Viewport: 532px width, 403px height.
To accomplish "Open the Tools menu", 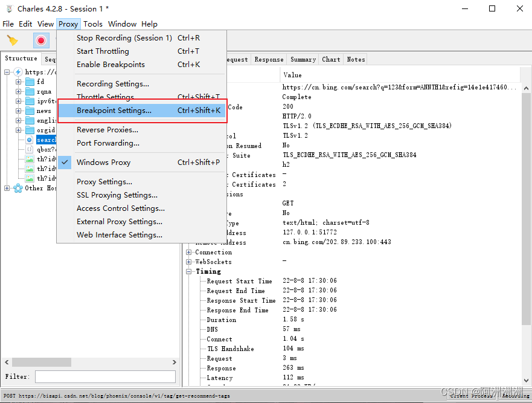I will point(93,24).
